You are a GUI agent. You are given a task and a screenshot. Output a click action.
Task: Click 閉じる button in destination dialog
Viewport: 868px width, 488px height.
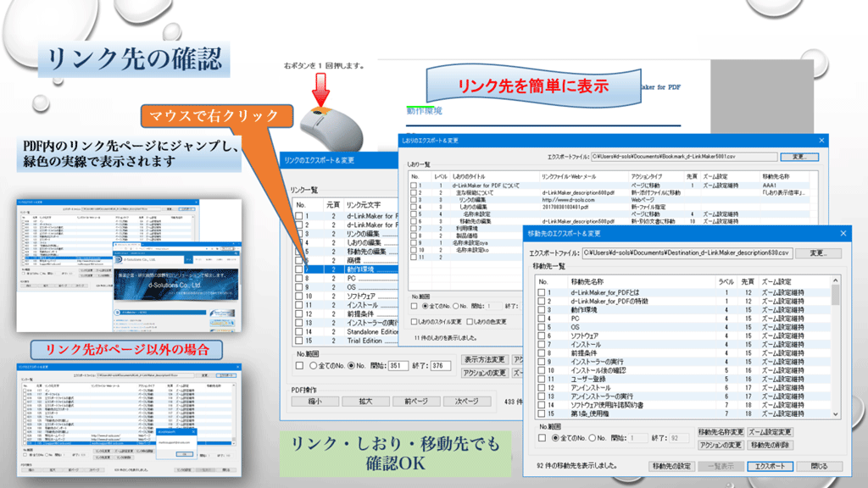point(819,467)
